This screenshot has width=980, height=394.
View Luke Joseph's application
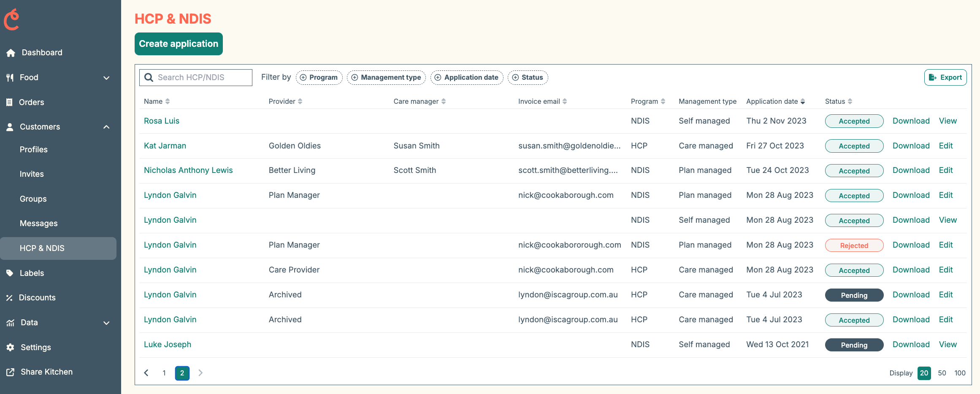[x=948, y=345]
